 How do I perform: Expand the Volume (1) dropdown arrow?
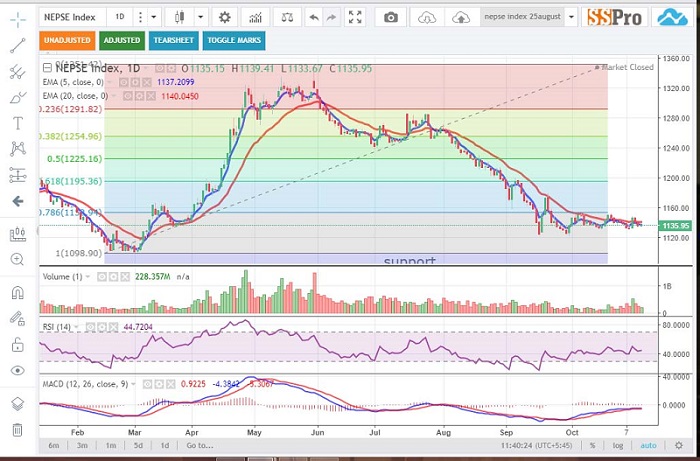[x=88, y=277]
